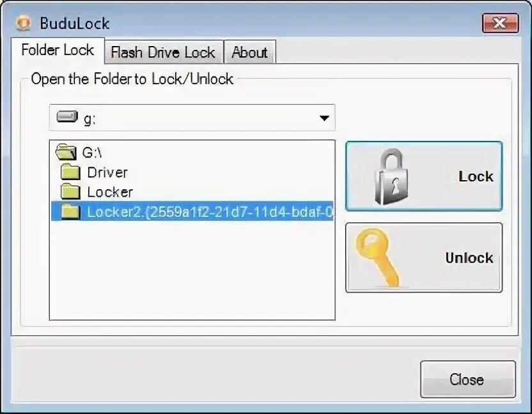Switch to the Flash Drive Lock tab
532x414 pixels.
pyautogui.click(x=164, y=52)
